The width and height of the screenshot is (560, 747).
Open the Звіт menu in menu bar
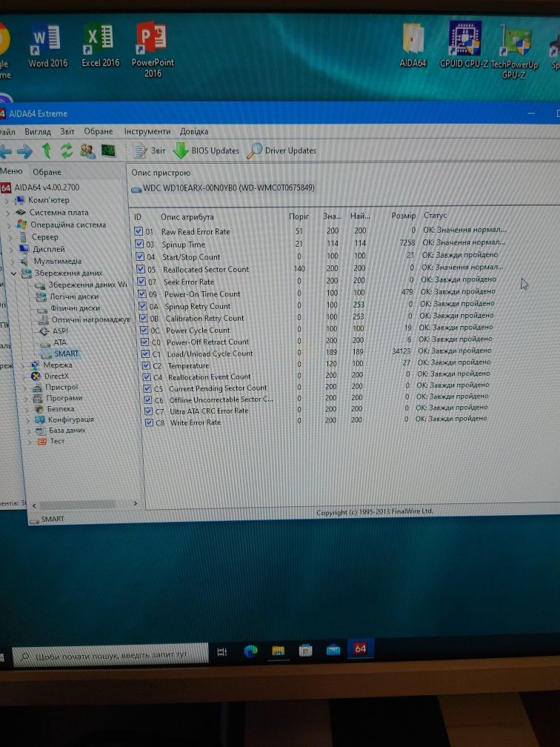click(67, 131)
